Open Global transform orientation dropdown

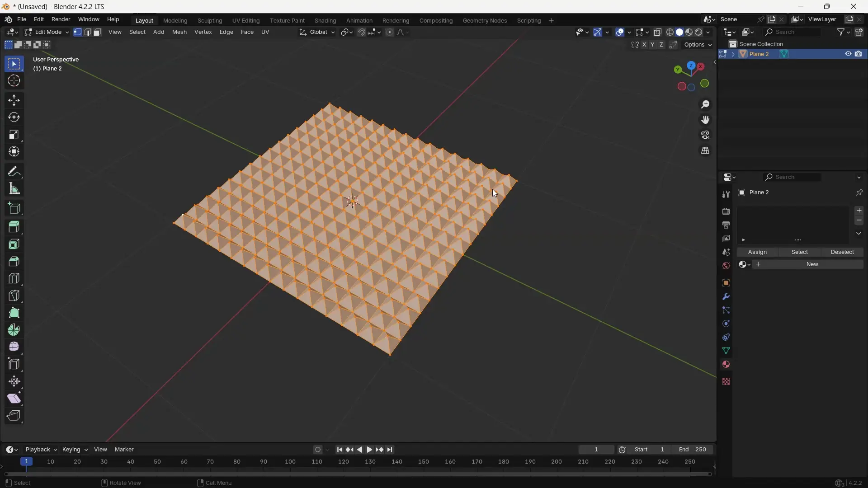(318, 33)
